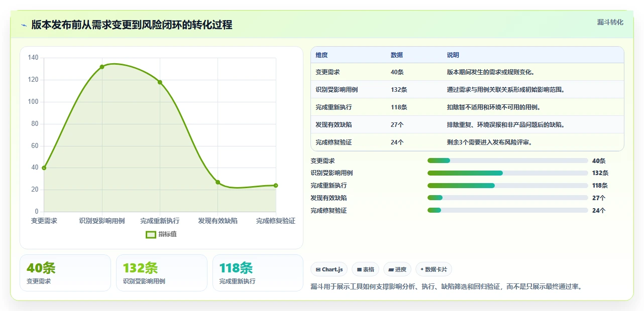The height and width of the screenshot is (311, 644).
Task: Click the 118条 cell in the table
Action: [399, 107]
